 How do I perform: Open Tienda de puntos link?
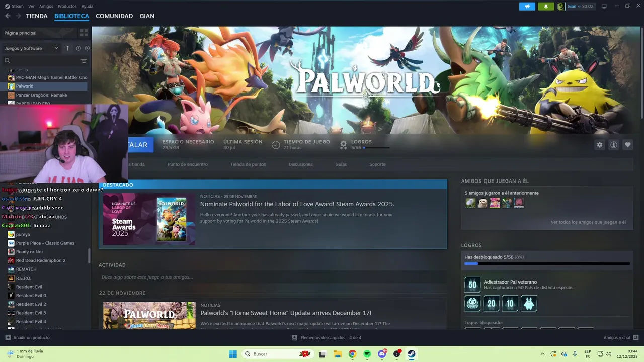[x=248, y=164]
